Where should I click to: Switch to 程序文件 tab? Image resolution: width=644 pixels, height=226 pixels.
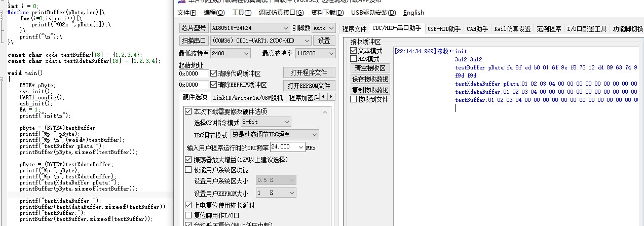coord(354,29)
